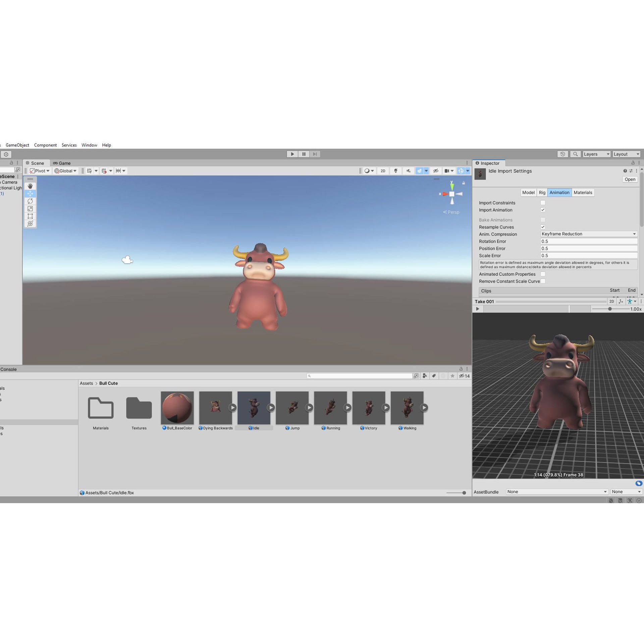Viewport: 644px width, 644px height.
Task: Click the Open button in Idle Import Settings
Action: [630, 179]
